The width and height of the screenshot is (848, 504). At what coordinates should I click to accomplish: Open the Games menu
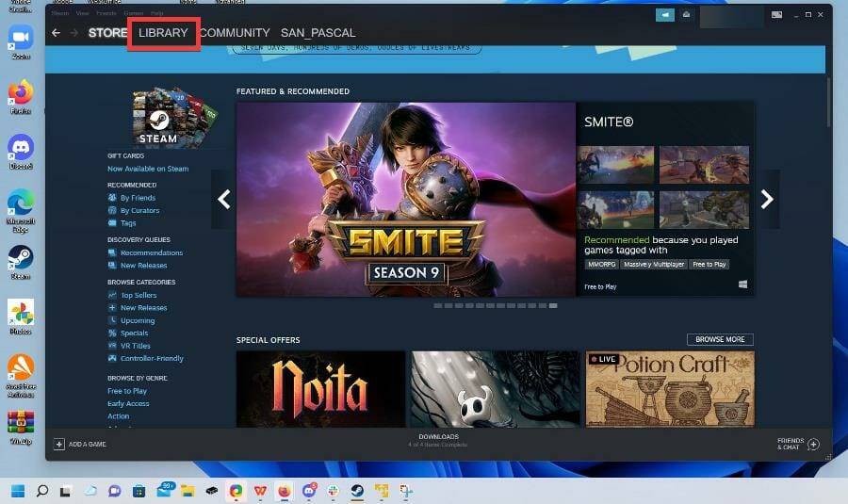pyautogui.click(x=133, y=13)
